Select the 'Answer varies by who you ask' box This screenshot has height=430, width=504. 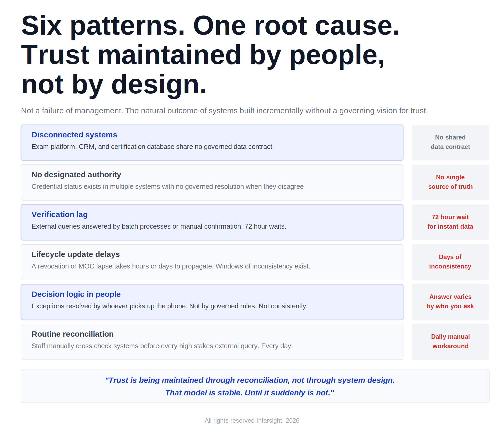point(450,302)
